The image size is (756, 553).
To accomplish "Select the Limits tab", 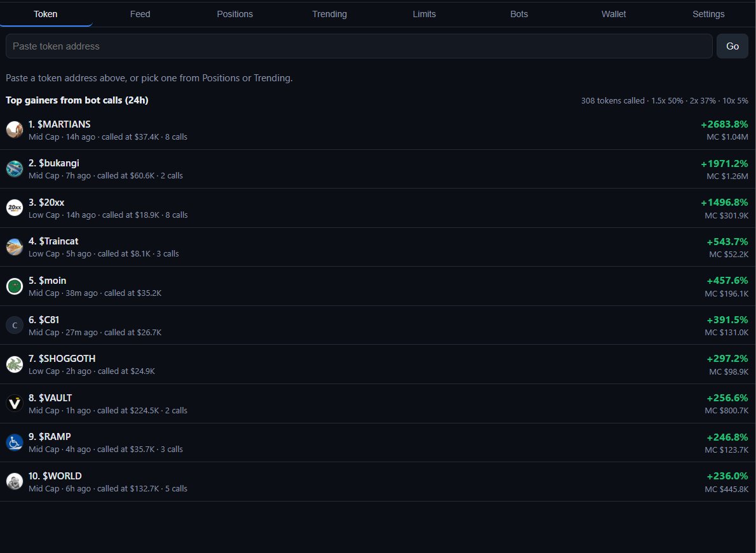I will coord(424,15).
